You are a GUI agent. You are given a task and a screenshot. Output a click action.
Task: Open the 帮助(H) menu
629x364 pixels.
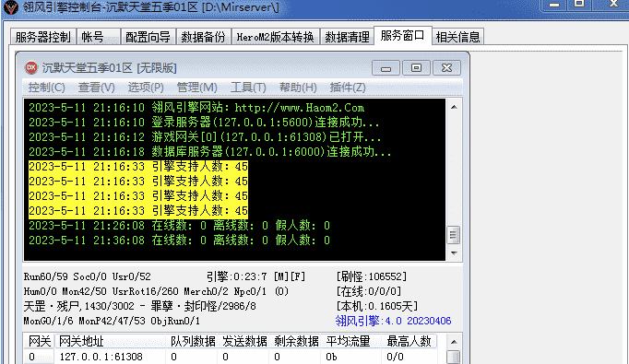point(298,87)
